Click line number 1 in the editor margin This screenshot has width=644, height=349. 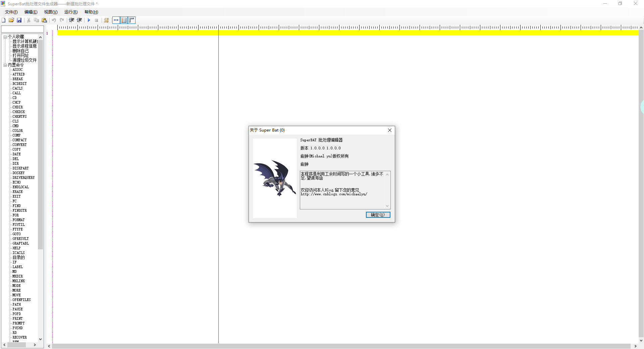tap(47, 33)
